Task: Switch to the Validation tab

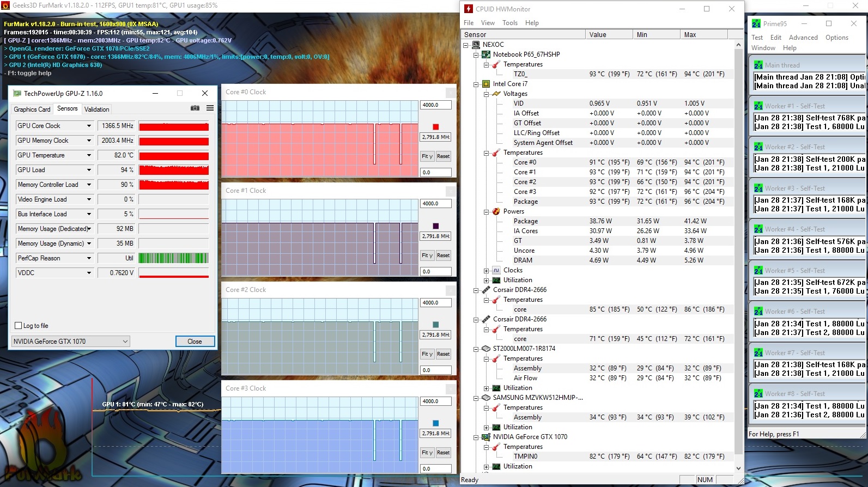Action: pyautogui.click(x=97, y=109)
